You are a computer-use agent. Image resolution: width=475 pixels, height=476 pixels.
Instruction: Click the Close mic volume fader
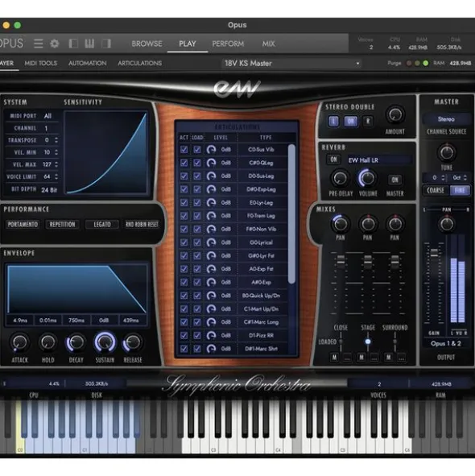341,260
